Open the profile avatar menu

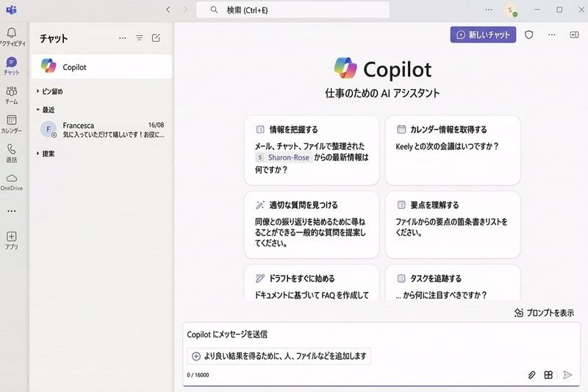click(x=511, y=10)
